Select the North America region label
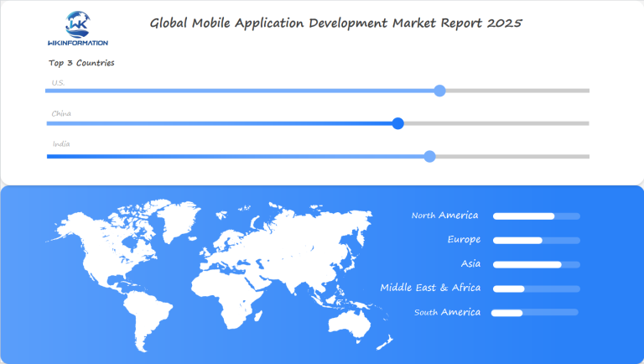 444,216
